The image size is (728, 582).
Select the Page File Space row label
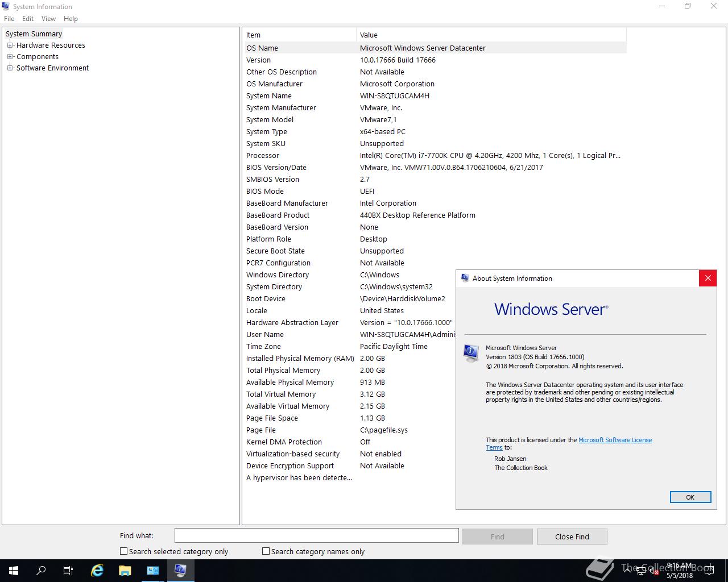pos(272,418)
